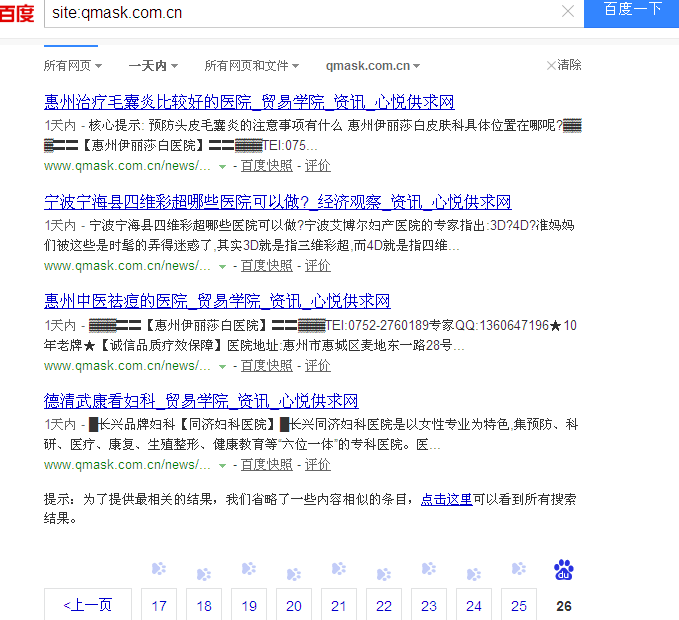Expand the arrow beside the 惠州治疗毛囊炎 result URL
This screenshot has height=620, width=679.
(x=222, y=167)
